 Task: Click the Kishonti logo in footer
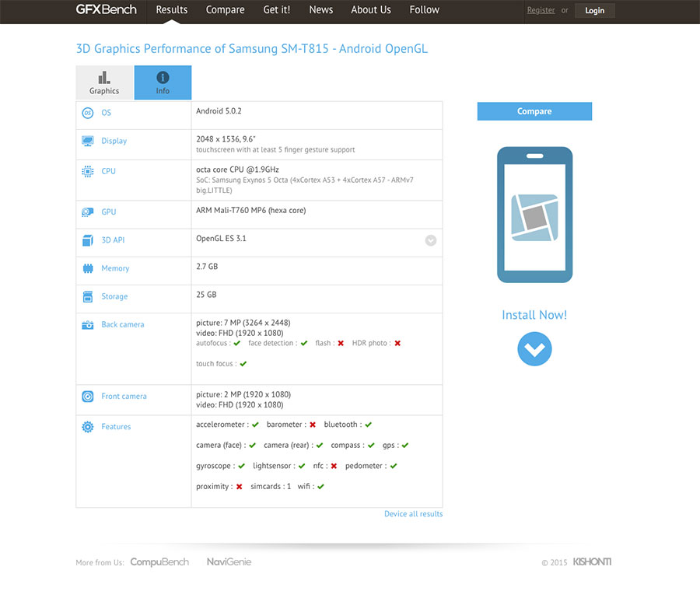tap(592, 562)
